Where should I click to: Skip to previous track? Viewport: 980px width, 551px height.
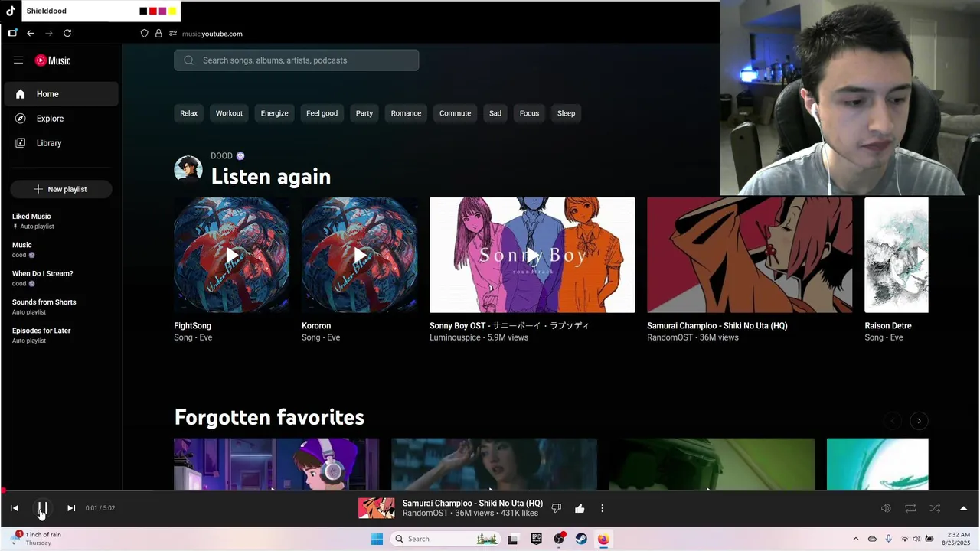pyautogui.click(x=14, y=508)
